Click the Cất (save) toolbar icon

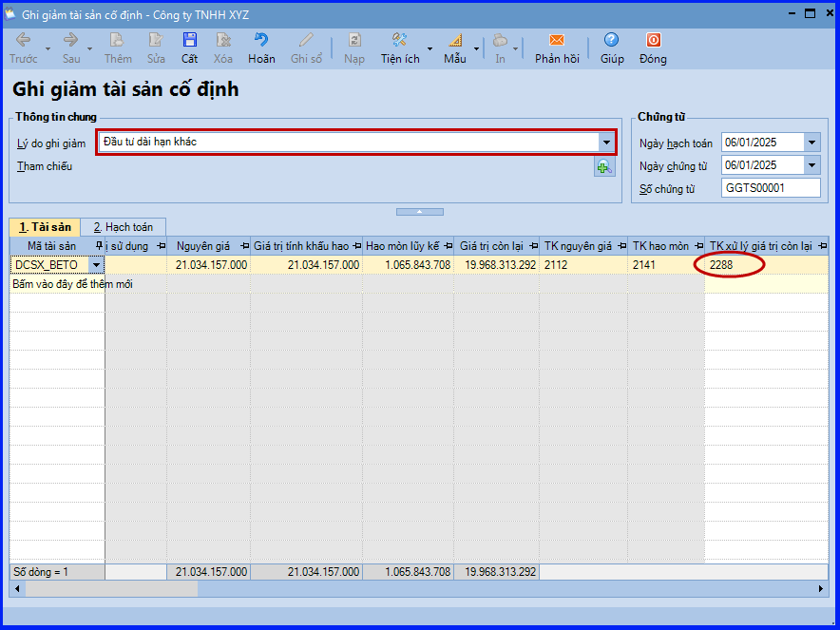point(190,41)
